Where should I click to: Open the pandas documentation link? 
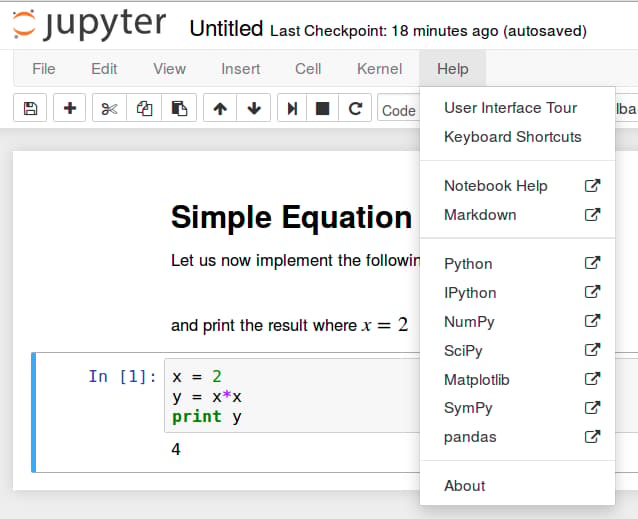pos(517,437)
